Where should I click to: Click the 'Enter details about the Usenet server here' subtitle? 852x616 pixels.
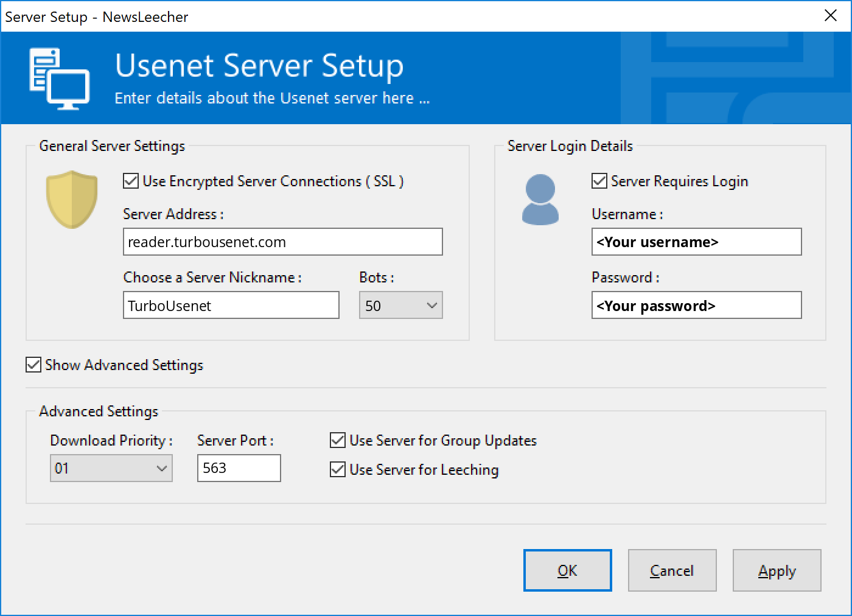[x=272, y=98]
